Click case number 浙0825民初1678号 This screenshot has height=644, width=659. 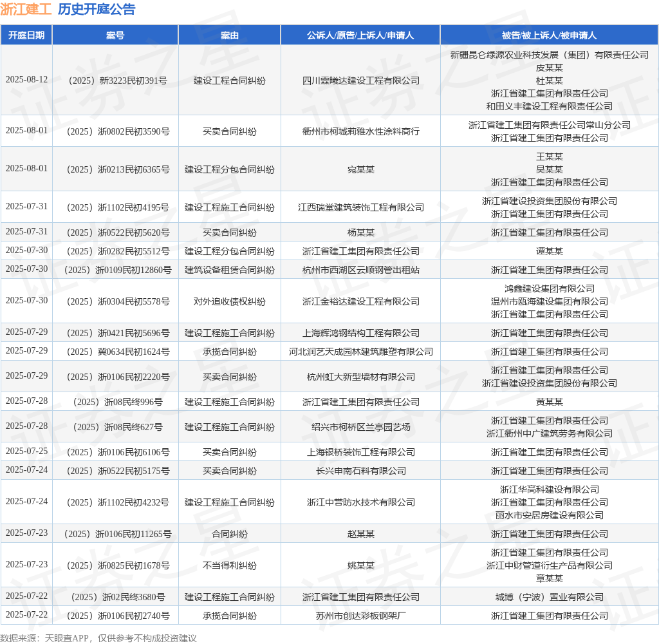click(118, 566)
